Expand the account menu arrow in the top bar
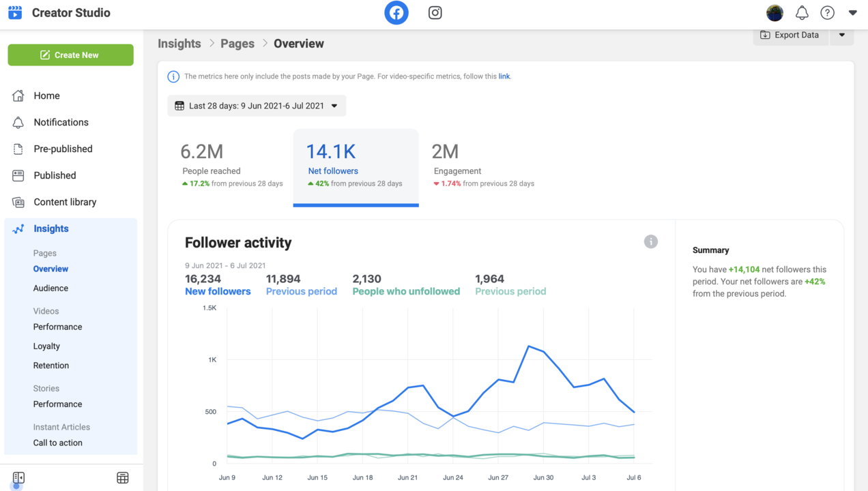Image resolution: width=868 pixels, height=491 pixels. coord(852,13)
